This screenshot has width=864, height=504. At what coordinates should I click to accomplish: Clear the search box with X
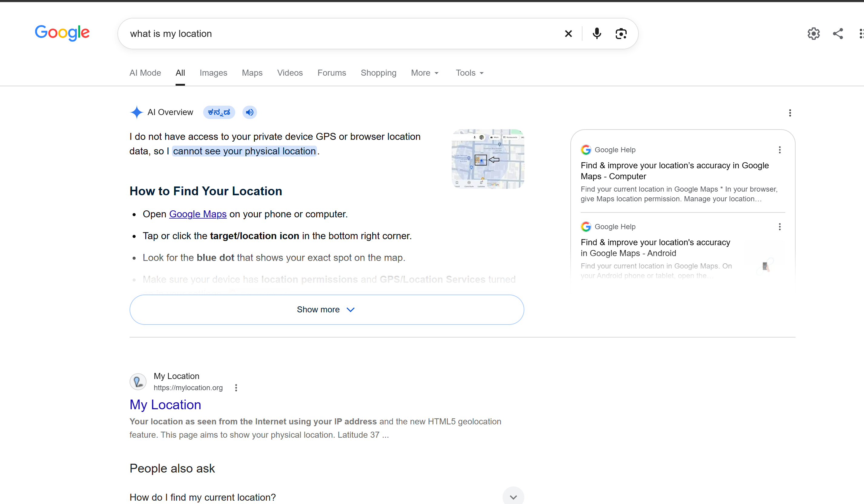[568, 34]
